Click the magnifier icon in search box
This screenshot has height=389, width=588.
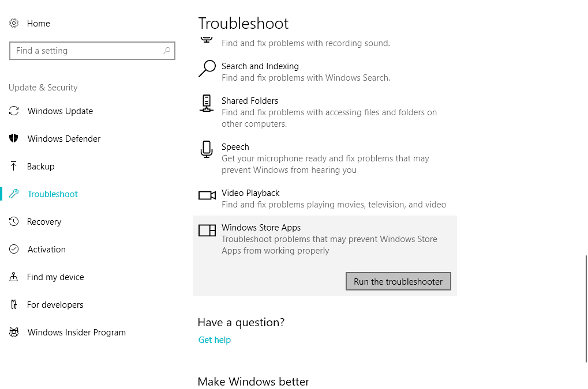167,51
